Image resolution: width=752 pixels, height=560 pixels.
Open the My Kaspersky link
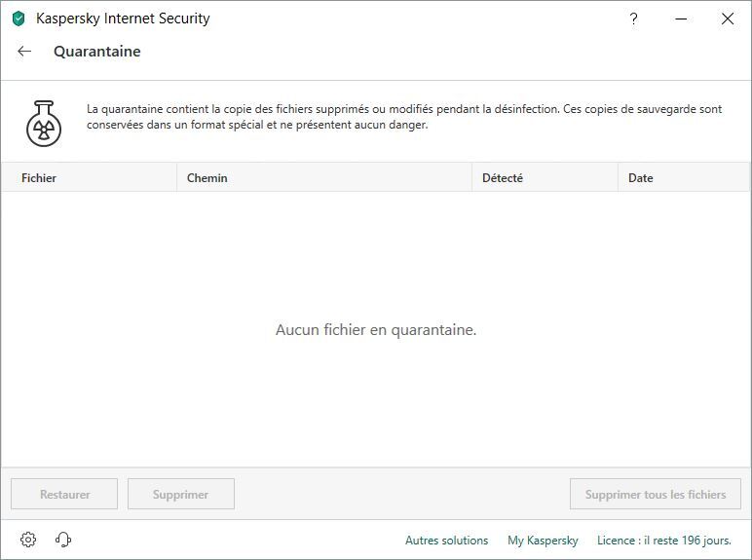(x=543, y=541)
